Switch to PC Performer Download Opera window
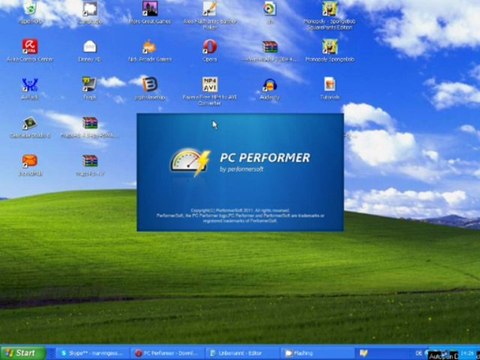 pos(168,353)
